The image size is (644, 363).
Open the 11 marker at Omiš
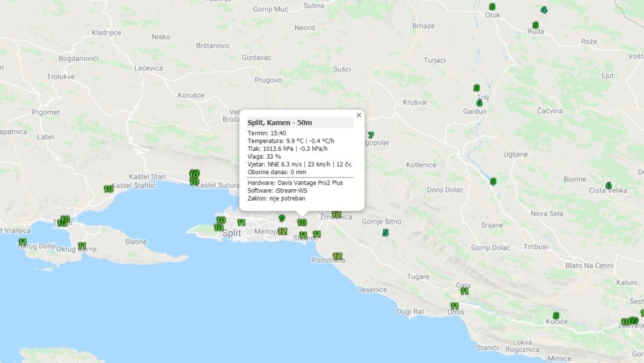coord(455,306)
